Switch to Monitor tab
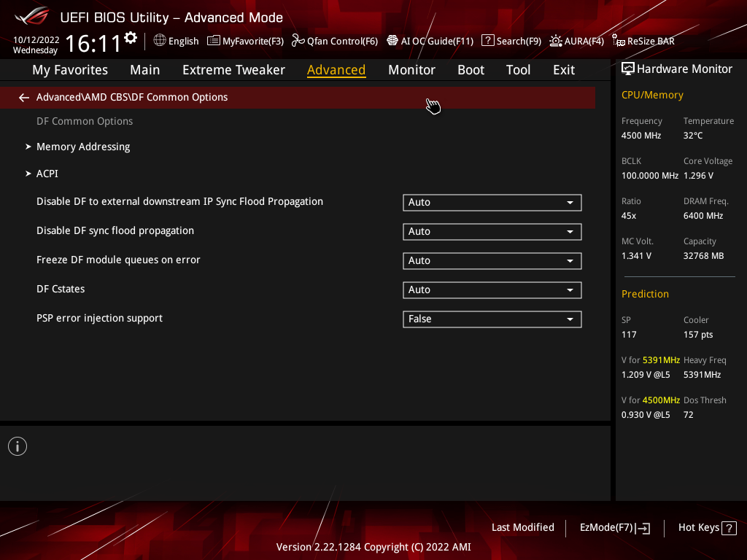This screenshot has height=560, width=747. pyautogui.click(x=411, y=70)
